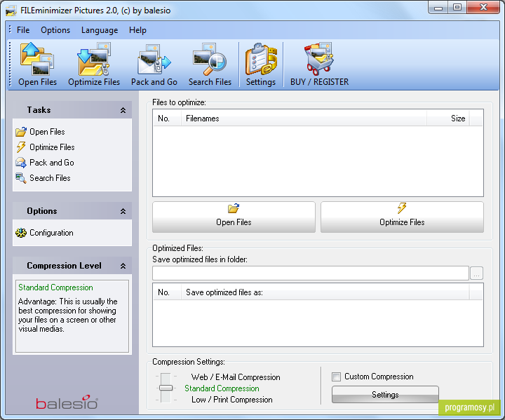Click the No. column header in Files to optimize

[x=167, y=118]
